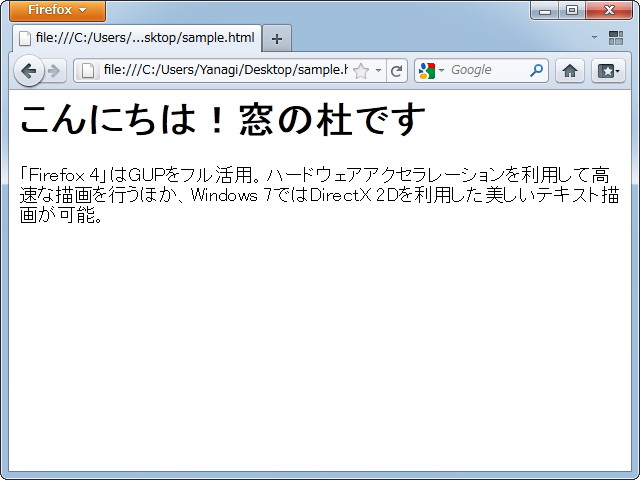Reload the current page
This screenshot has width=640, height=480.
point(396,71)
